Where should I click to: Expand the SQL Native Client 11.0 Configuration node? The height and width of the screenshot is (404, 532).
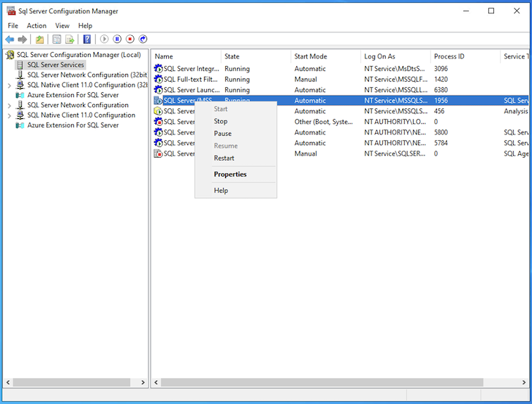click(9, 115)
